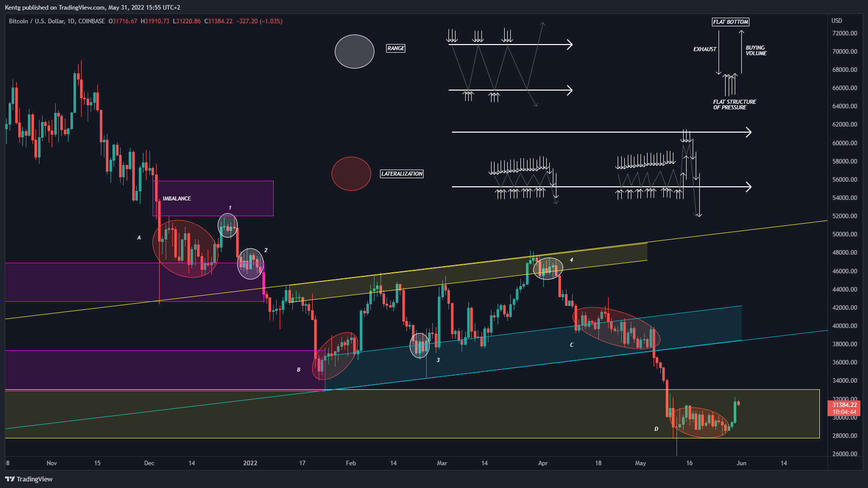
Task: Open the Bitcoin / U.S. Dollar symbol title
Action: click(57, 21)
